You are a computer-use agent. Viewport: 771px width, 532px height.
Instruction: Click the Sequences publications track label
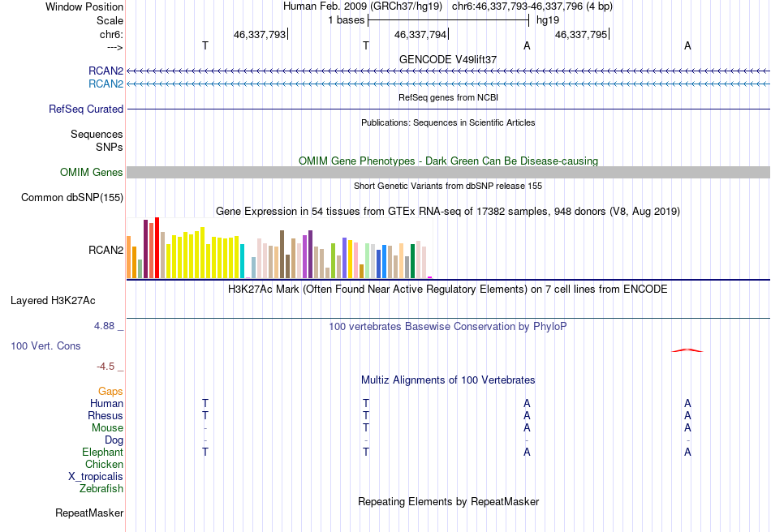pos(97,134)
